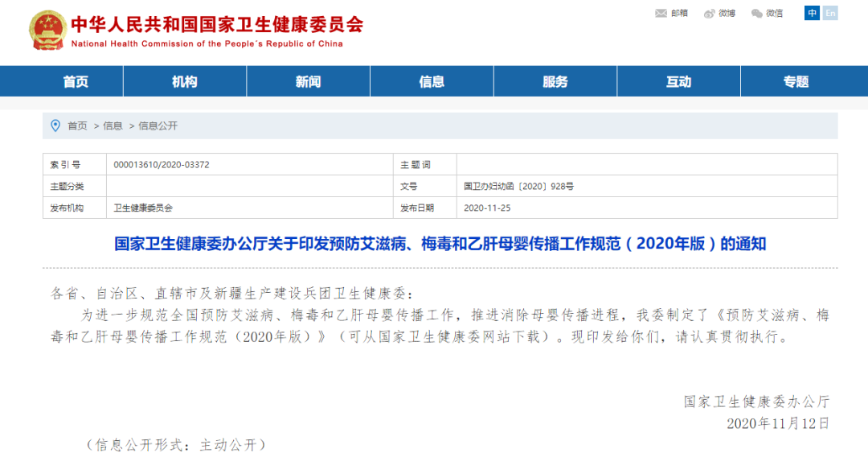
Task: Click 信息 breadcrumb link
Action: 113,126
